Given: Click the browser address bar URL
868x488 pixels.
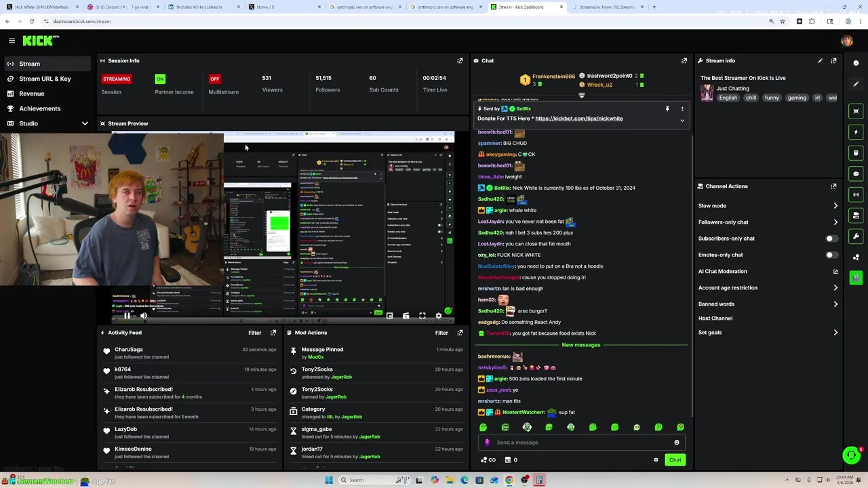Looking at the screenshot, I should click(x=81, y=21).
